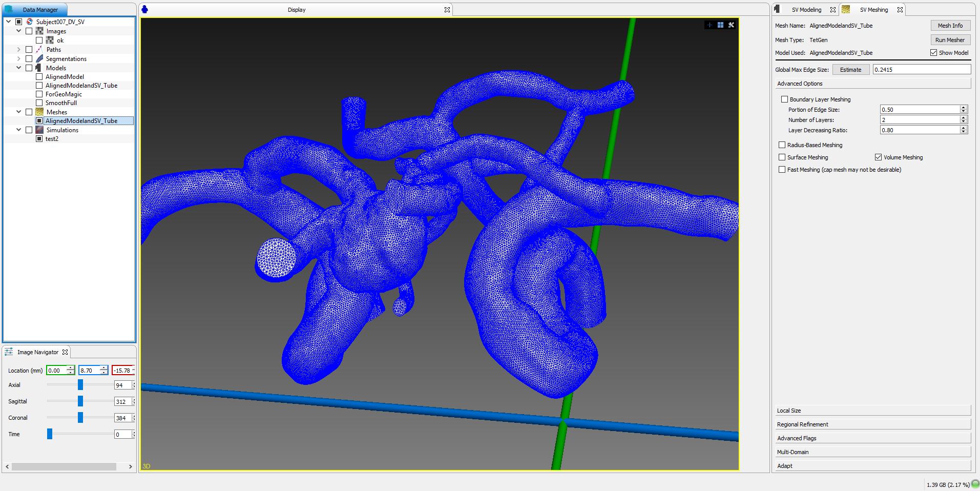Toggle visibility checkbox of Subject007_DV_SV

(19, 22)
